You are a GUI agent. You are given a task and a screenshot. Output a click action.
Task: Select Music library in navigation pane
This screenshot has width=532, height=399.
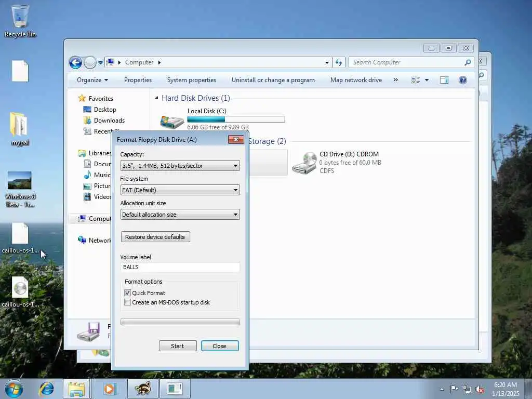coord(102,175)
